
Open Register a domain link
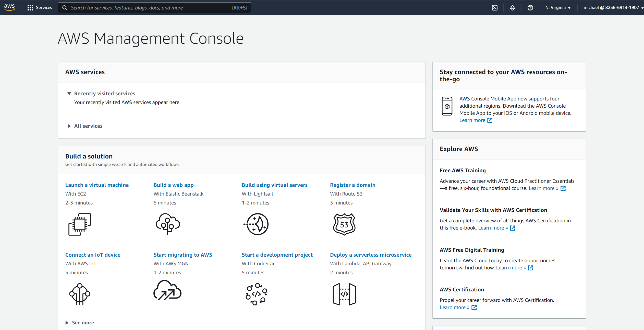[353, 185]
